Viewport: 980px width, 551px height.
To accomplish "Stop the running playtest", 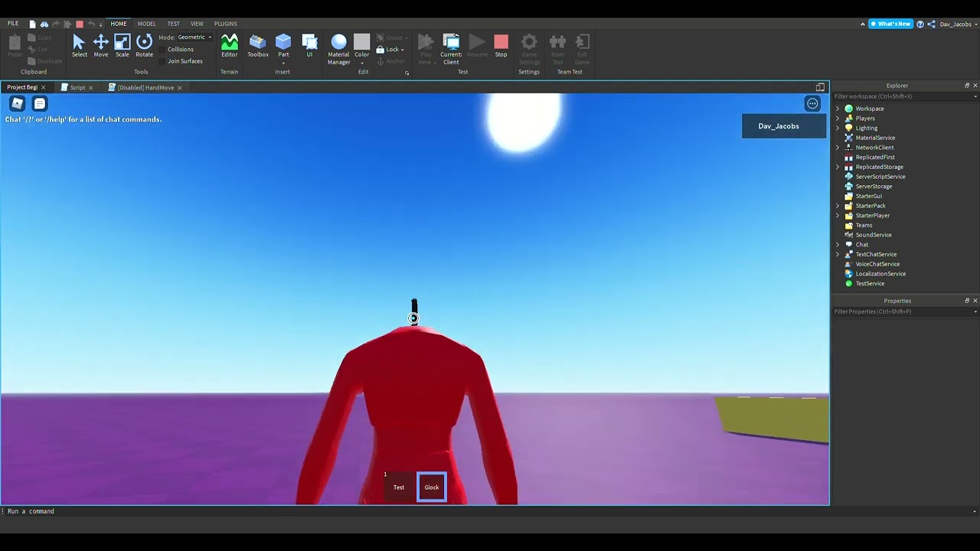I will [x=501, y=45].
